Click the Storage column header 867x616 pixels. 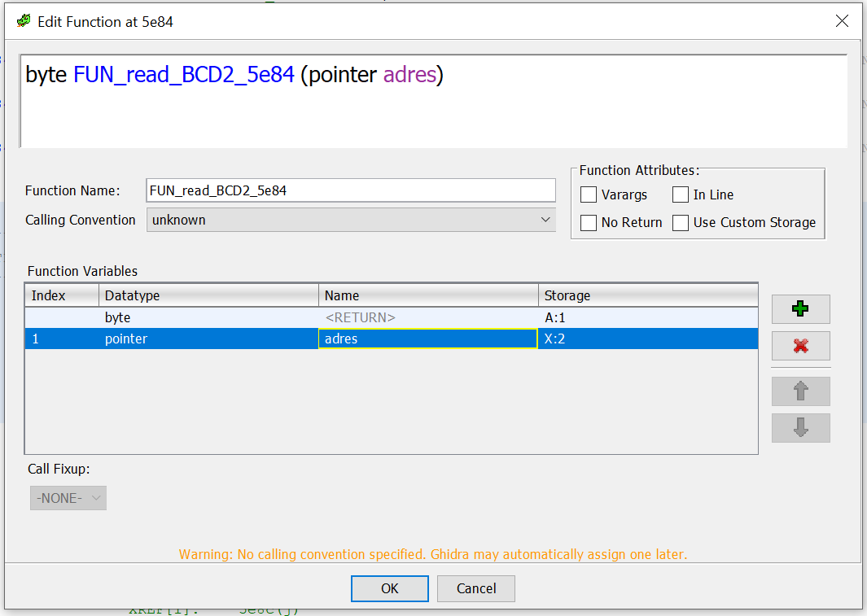pyautogui.click(x=647, y=295)
